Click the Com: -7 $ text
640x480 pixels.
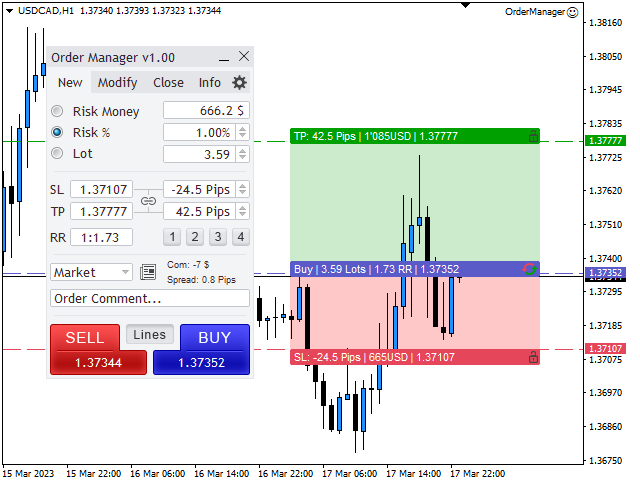click(188, 264)
